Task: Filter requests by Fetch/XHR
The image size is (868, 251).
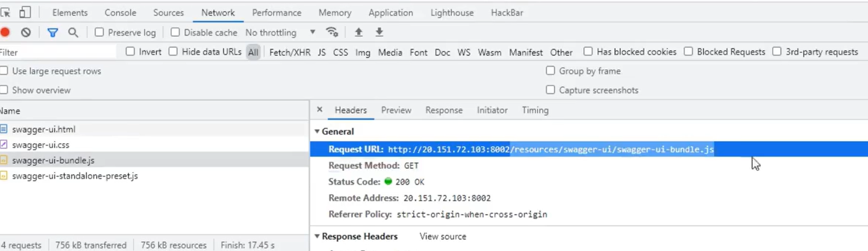Action: [289, 52]
